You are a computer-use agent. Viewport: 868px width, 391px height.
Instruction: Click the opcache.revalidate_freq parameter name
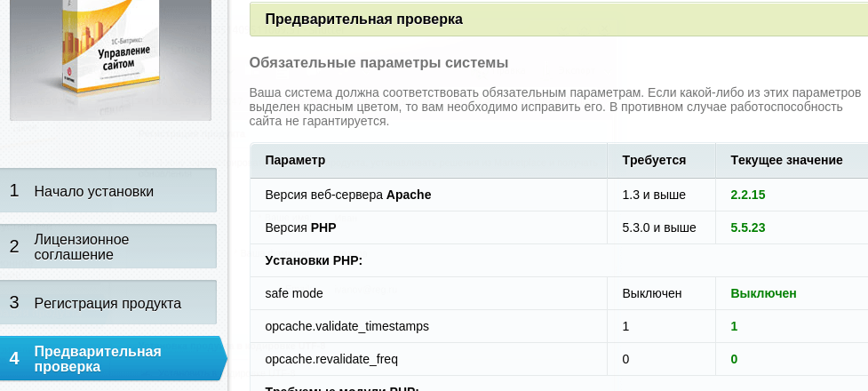331,360
